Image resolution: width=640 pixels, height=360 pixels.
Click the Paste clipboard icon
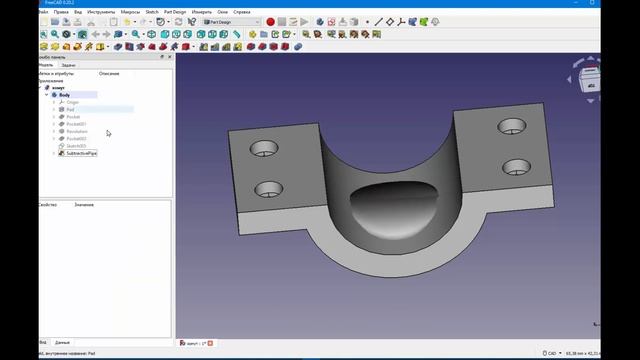click(114, 22)
